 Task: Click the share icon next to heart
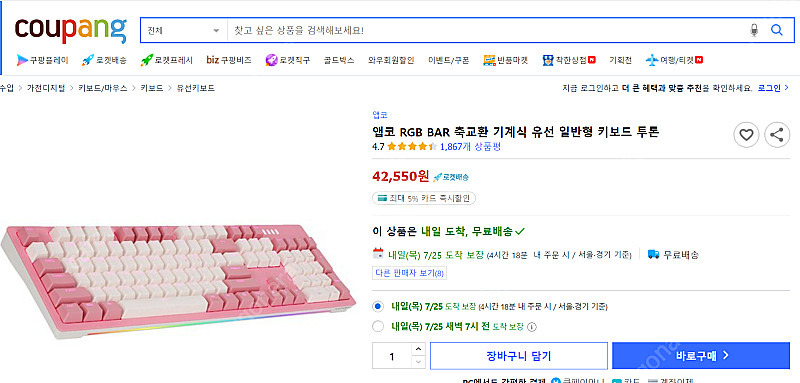[x=777, y=135]
